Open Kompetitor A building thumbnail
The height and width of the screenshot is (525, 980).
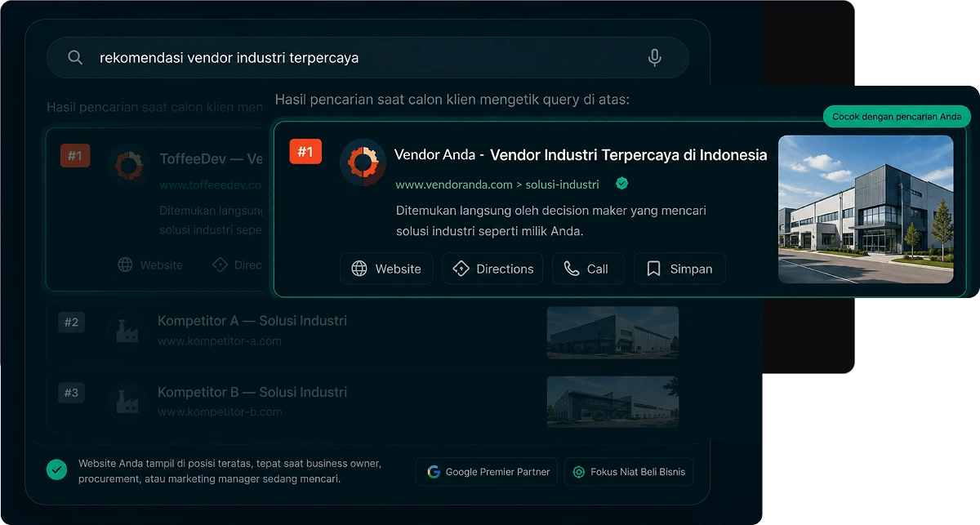612,332
